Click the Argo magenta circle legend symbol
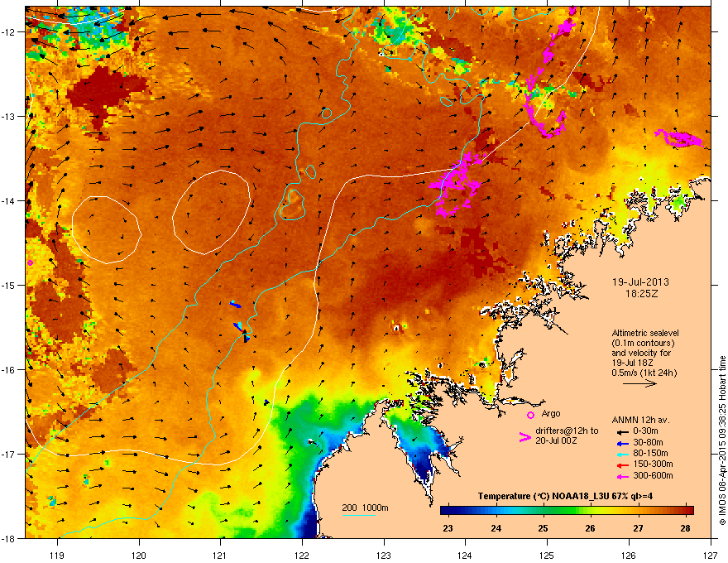728x563 pixels. (530, 415)
